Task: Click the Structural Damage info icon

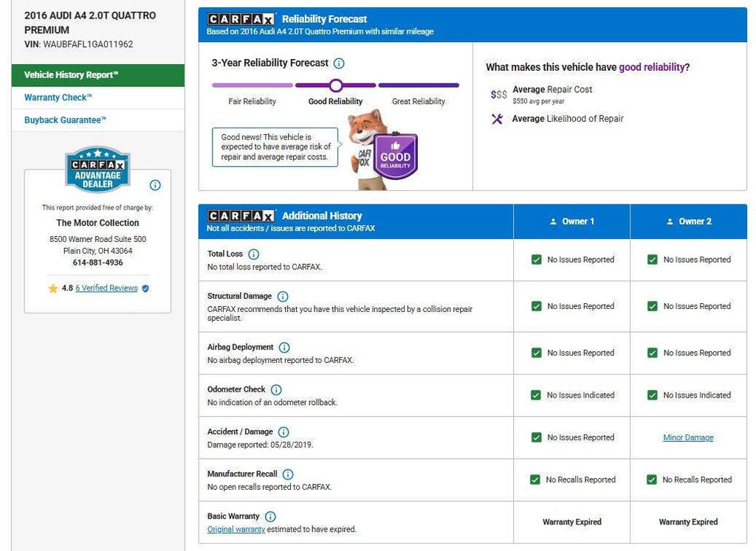Action: [x=282, y=297]
